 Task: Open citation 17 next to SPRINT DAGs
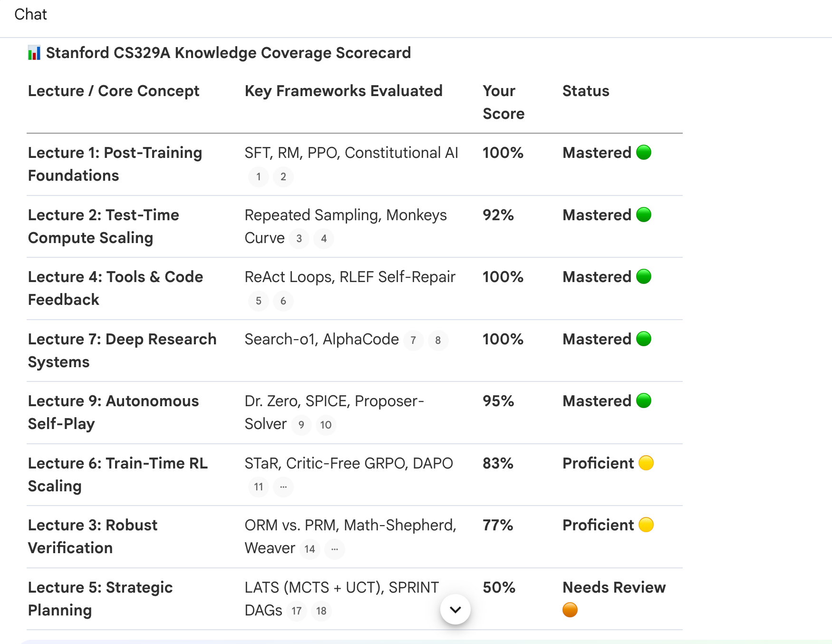tap(297, 611)
